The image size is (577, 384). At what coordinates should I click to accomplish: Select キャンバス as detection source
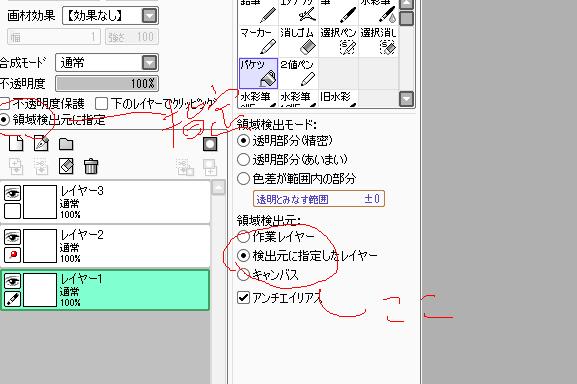coord(243,274)
